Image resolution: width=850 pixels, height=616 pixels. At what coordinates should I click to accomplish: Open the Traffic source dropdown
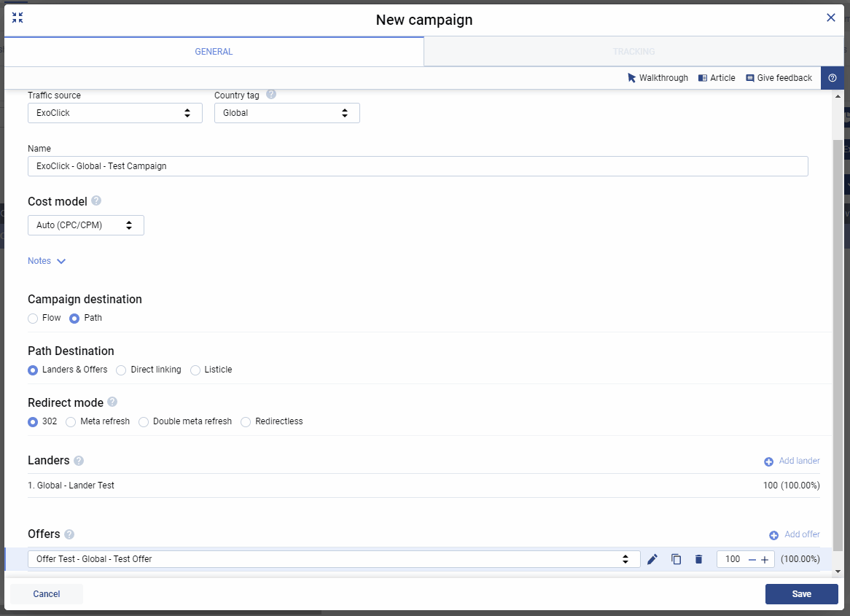point(114,113)
